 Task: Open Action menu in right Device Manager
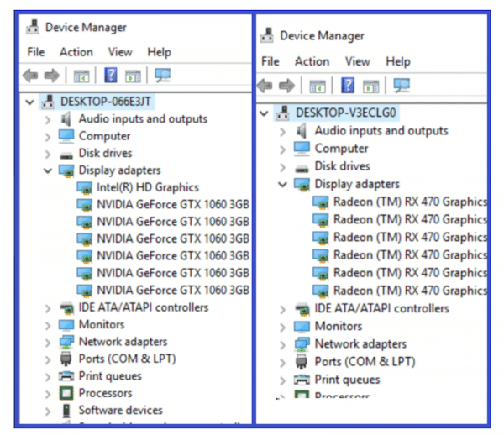click(x=312, y=61)
